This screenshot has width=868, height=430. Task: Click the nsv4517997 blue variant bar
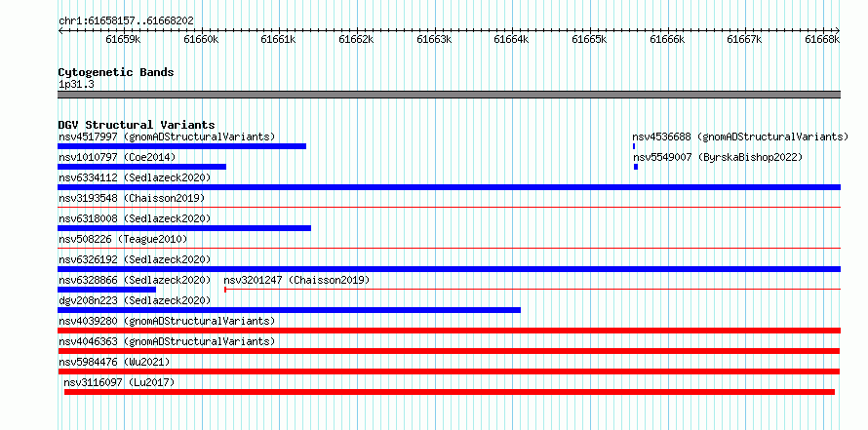point(182,146)
